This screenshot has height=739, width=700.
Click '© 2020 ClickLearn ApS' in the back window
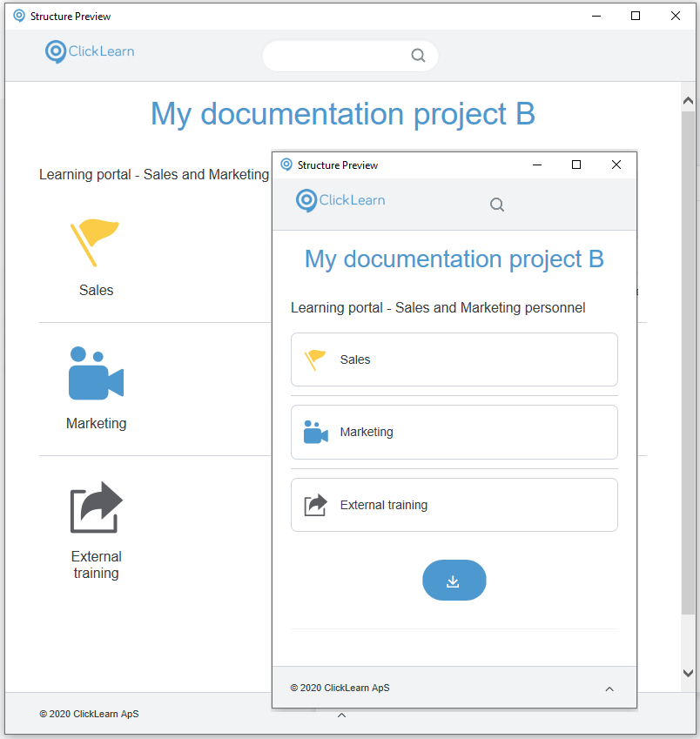tap(89, 714)
